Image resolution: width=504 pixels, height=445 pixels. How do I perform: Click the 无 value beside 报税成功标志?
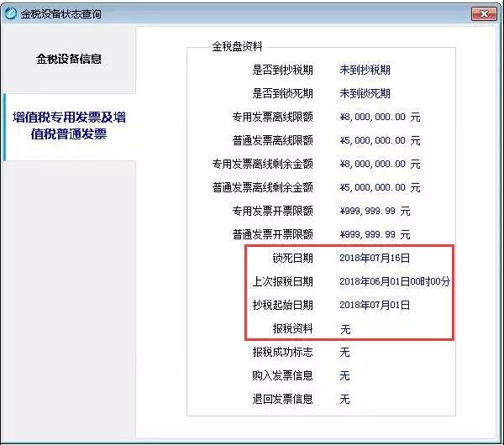point(344,352)
